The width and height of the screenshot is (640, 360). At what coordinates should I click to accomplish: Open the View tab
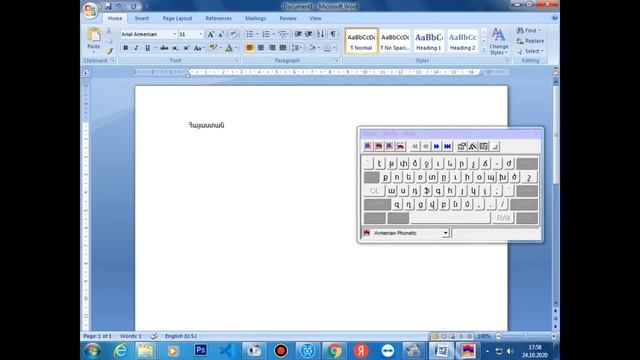315,18
